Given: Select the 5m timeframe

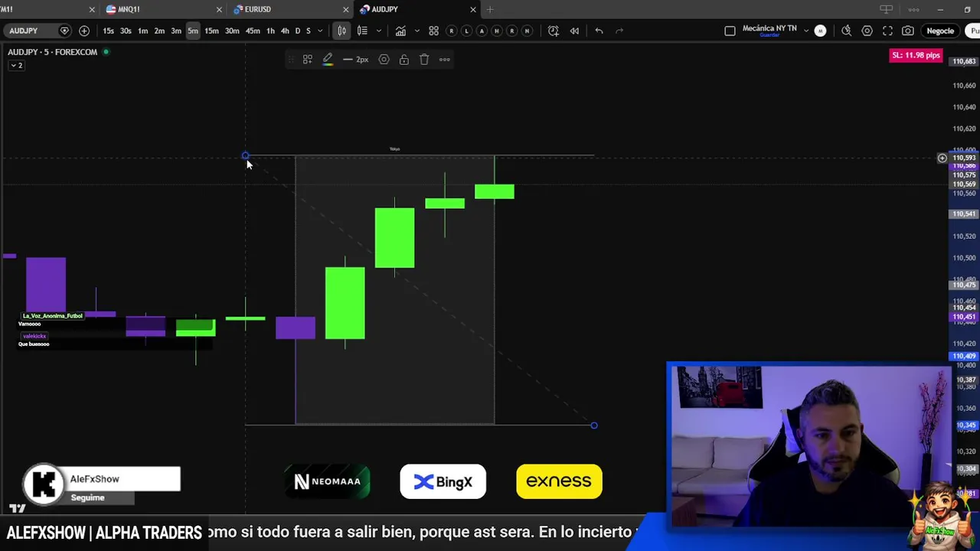Looking at the screenshot, I should click(193, 31).
